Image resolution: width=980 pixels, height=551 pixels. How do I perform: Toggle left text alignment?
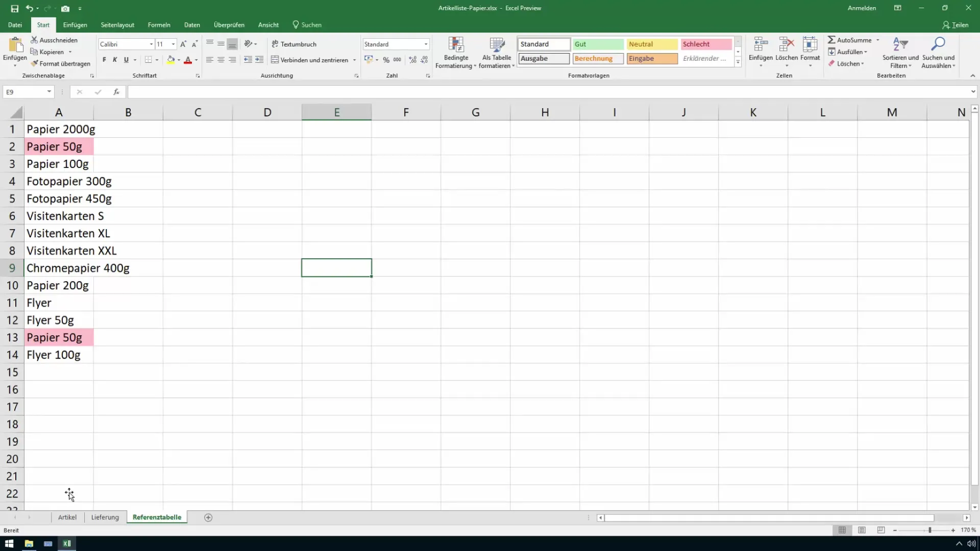pyautogui.click(x=210, y=60)
